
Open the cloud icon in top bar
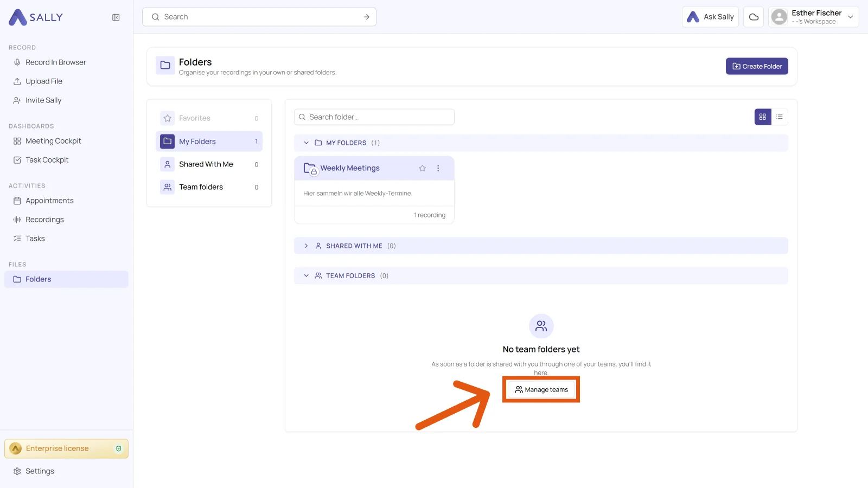[x=754, y=17]
